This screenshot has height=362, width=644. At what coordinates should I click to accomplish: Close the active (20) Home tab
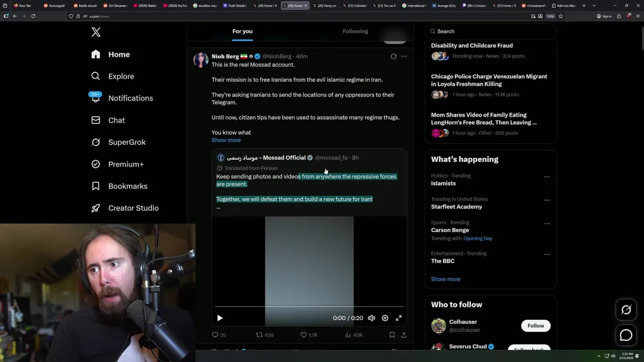[x=305, y=6]
